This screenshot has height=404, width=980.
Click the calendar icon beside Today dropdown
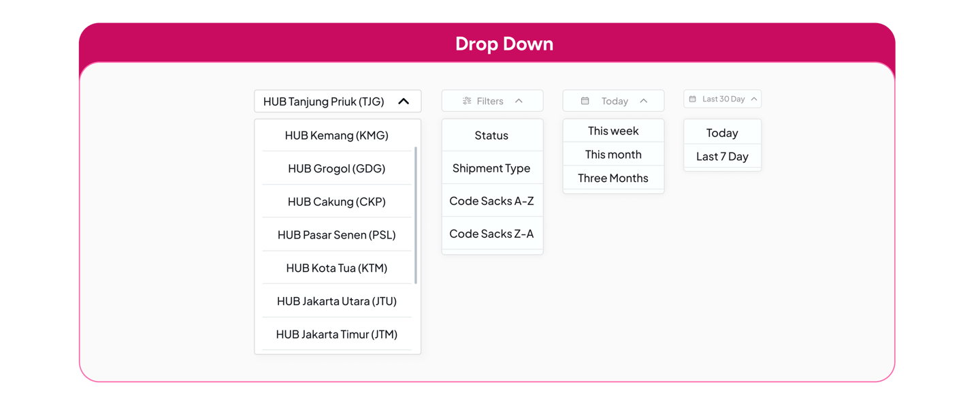click(x=585, y=101)
